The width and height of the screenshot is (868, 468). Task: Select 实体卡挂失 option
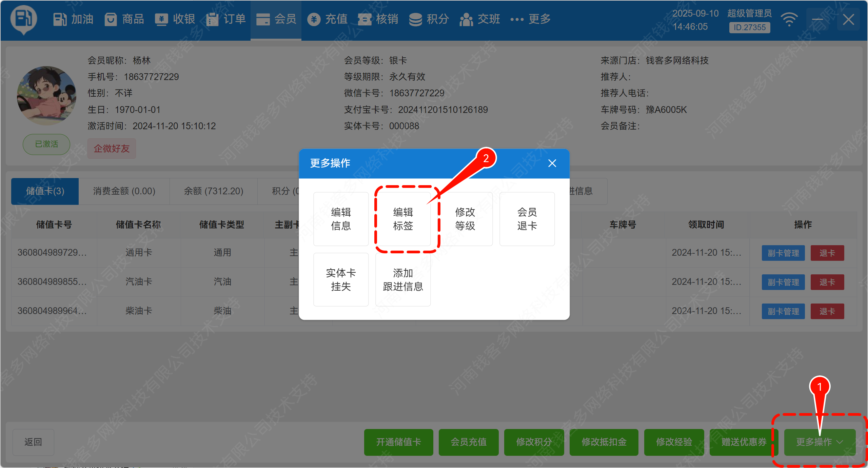pyautogui.click(x=341, y=280)
